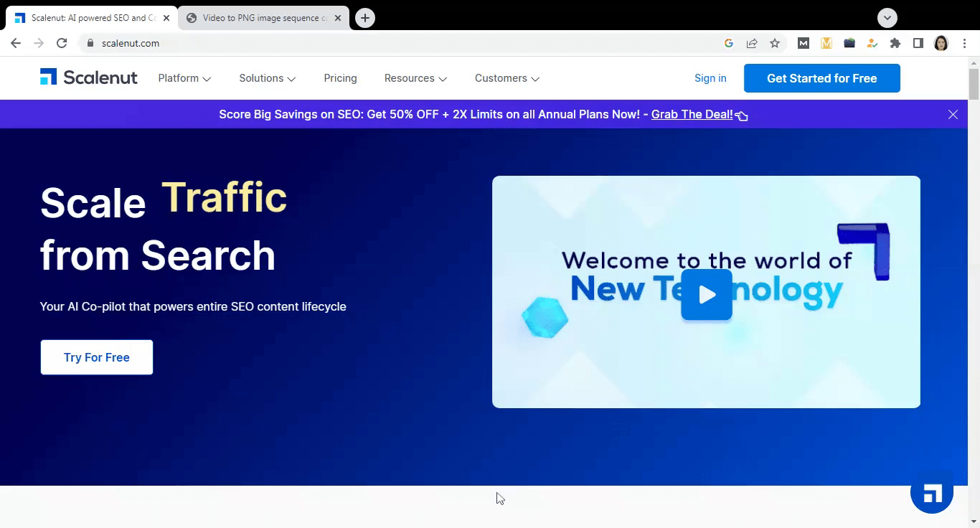Viewport: 980px width, 528px height.
Task: Click the Try For Free button
Action: click(x=97, y=357)
